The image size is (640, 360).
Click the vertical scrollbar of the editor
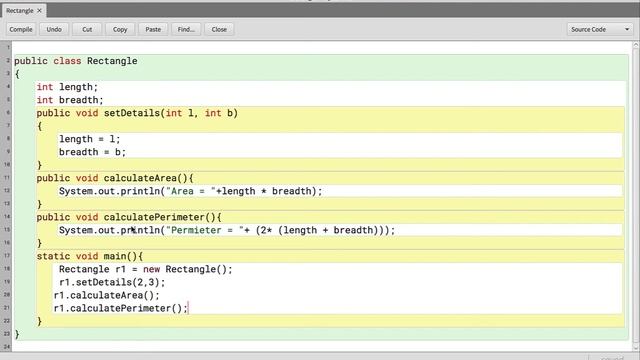coord(636,196)
